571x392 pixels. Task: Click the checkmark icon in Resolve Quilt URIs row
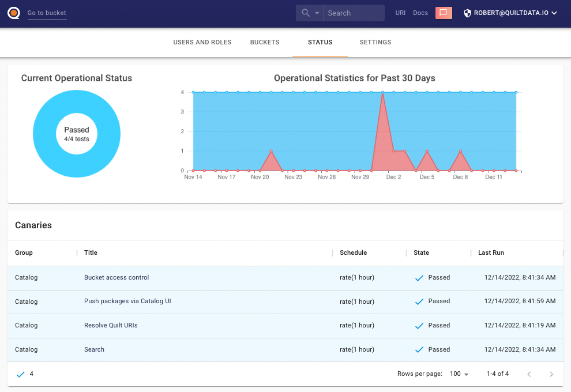point(419,326)
